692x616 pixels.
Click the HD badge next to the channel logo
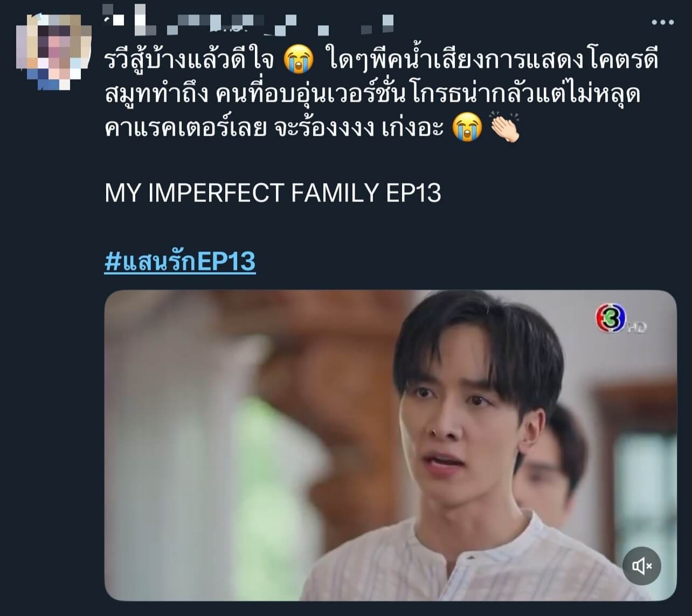637,327
